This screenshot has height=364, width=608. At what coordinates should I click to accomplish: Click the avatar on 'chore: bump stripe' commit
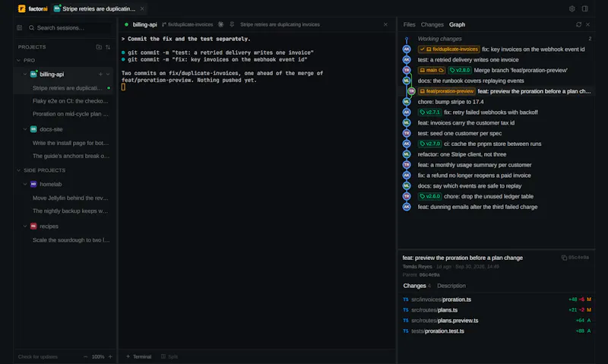point(407,102)
